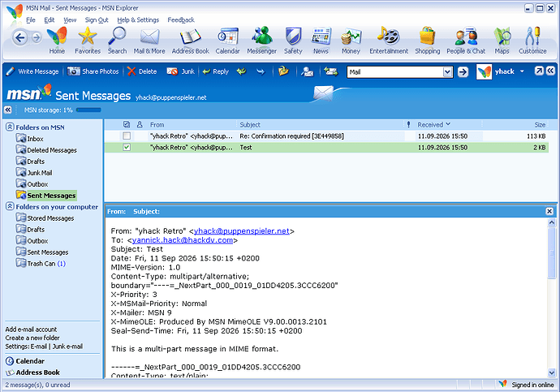Collapse the toolbar with double-chevron icon
The width and height of the screenshot is (560, 392).
(550, 71)
